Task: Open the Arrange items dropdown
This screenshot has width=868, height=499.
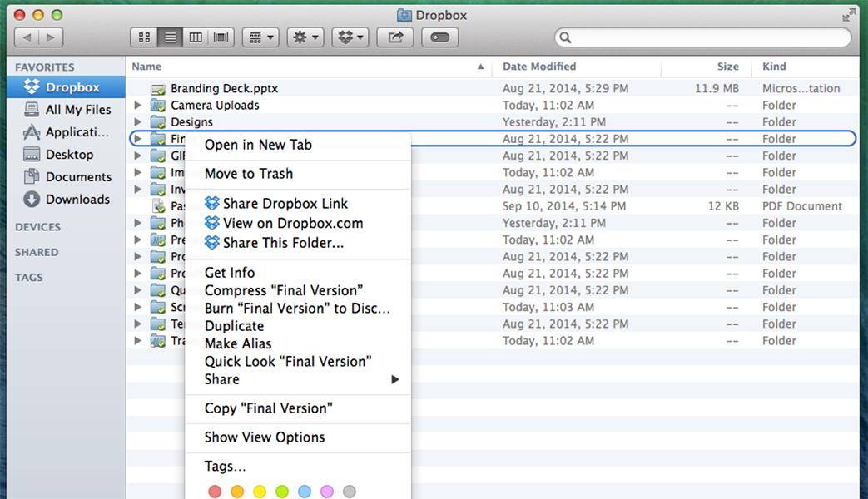Action: 260,37
